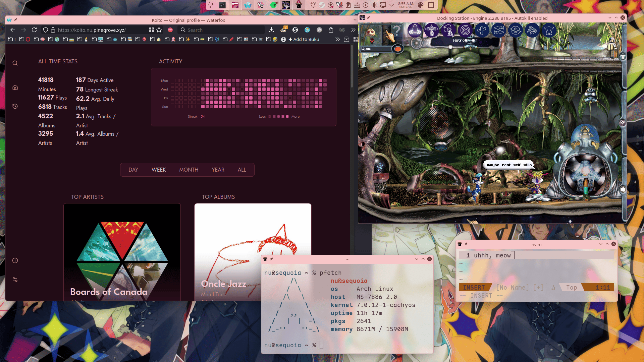The width and height of the screenshot is (644, 362).
Task: Go back in Waterfox browser
Action: [x=13, y=30]
